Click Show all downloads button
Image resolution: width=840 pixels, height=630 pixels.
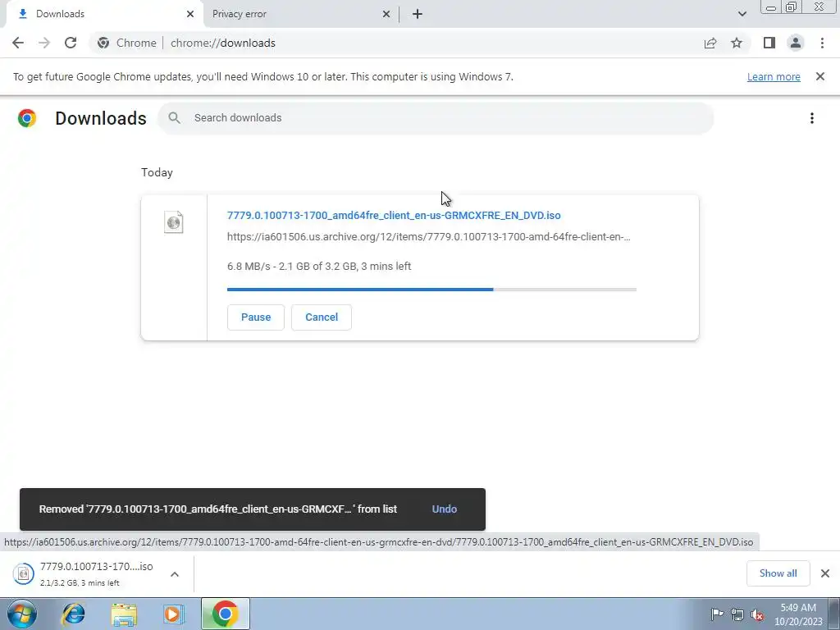(778, 573)
